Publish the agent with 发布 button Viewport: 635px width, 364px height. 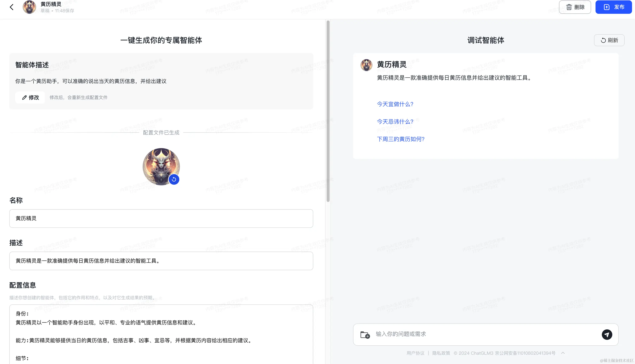pos(614,7)
